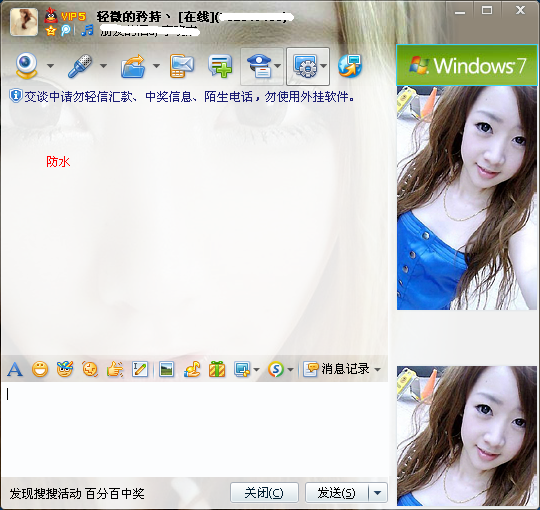Open the send button options dropdown arrow
Screen dimensions: 540x510
378,493
